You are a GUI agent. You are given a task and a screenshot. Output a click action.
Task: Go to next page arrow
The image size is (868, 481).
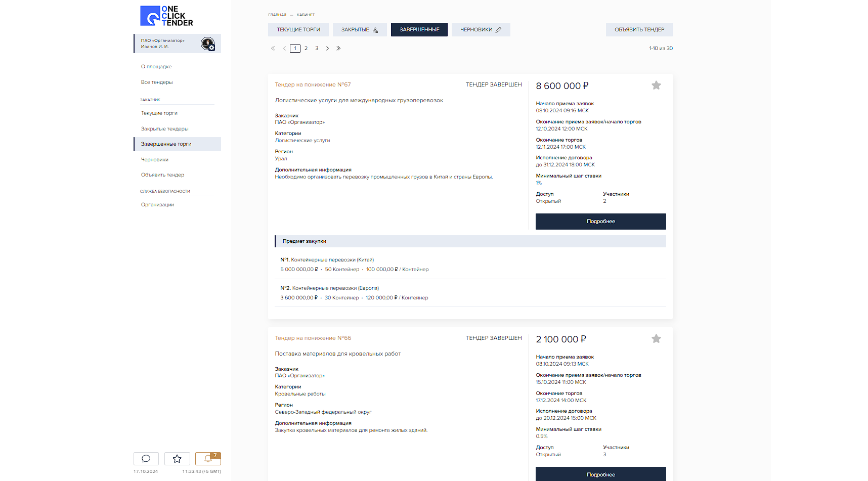[x=327, y=49]
